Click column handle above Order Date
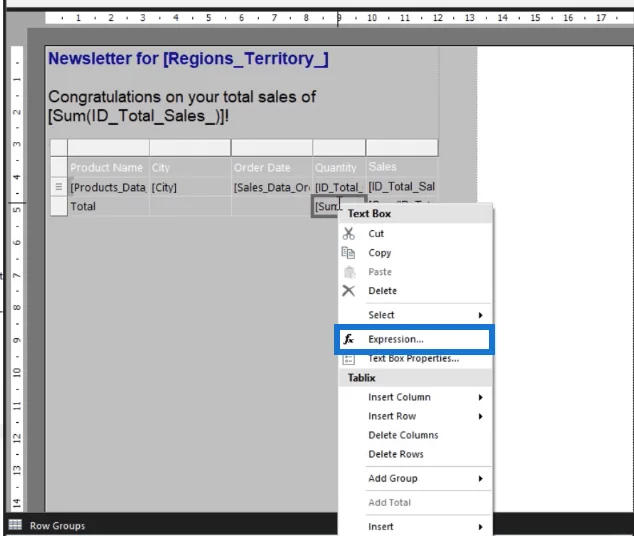Image resolution: width=634 pixels, height=536 pixels. tap(272, 148)
